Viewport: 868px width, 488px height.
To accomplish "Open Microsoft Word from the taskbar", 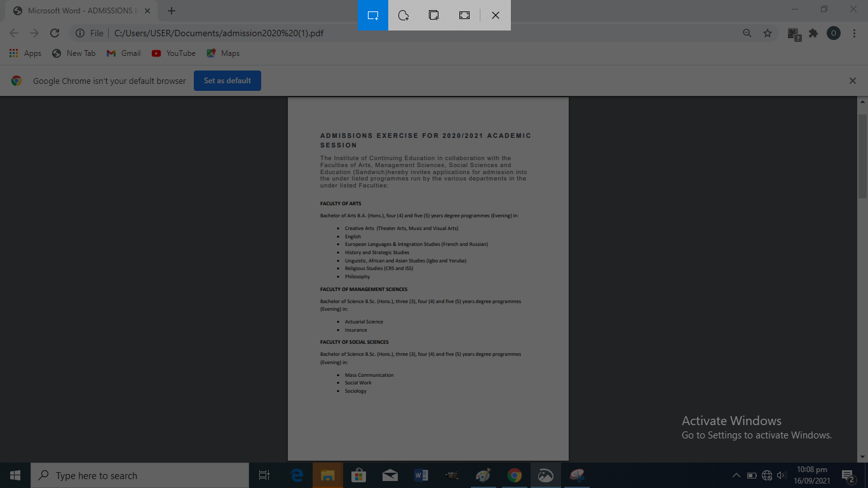I will 421,475.
